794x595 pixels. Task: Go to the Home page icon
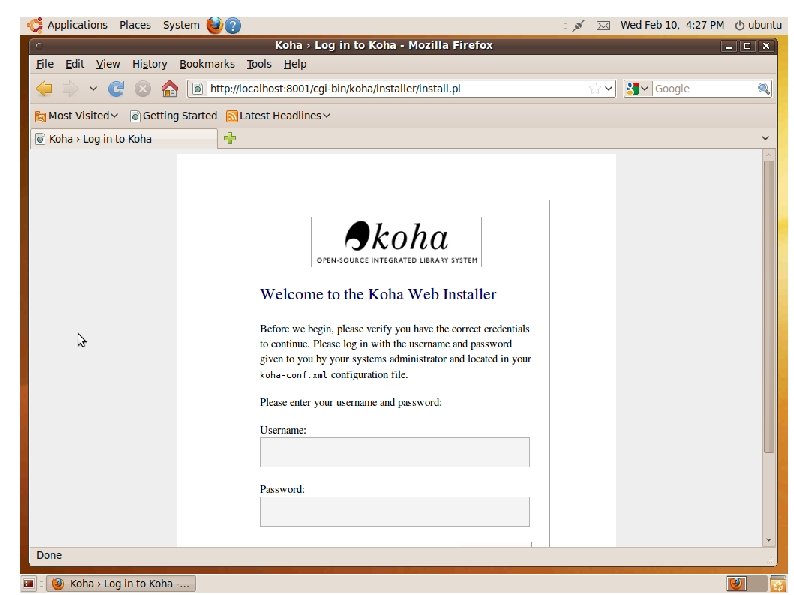pyautogui.click(x=170, y=89)
